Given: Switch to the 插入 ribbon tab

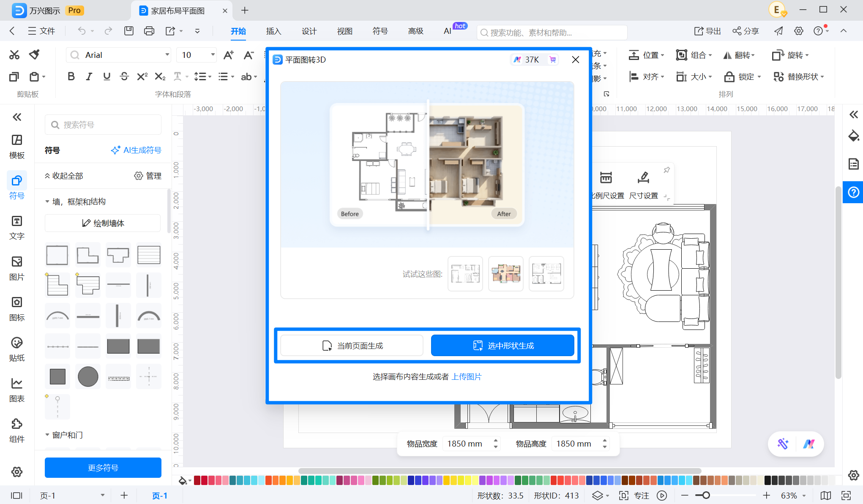Looking at the screenshot, I should point(273,31).
